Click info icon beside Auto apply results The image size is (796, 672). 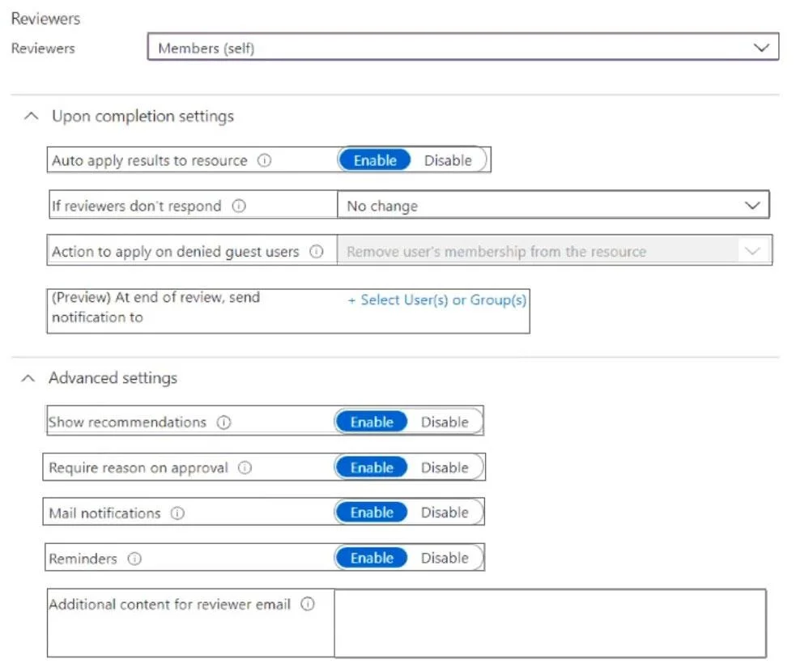265,160
